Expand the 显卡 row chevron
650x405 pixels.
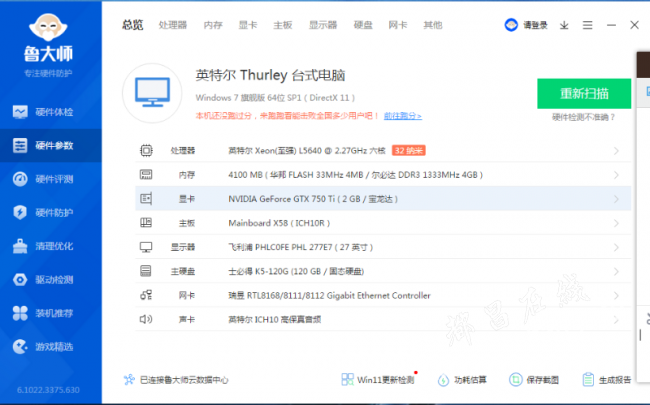coord(616,199)
